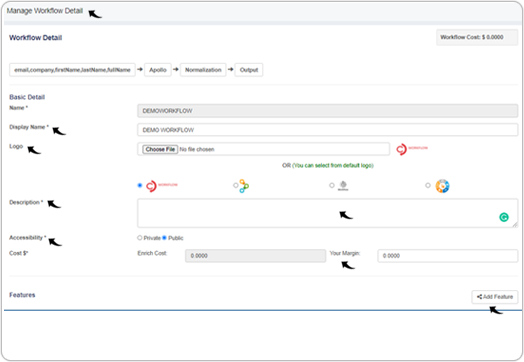Select the red Workflow default logo radio
This screenshot has width=524, height=362.
(x=140, y=185)
